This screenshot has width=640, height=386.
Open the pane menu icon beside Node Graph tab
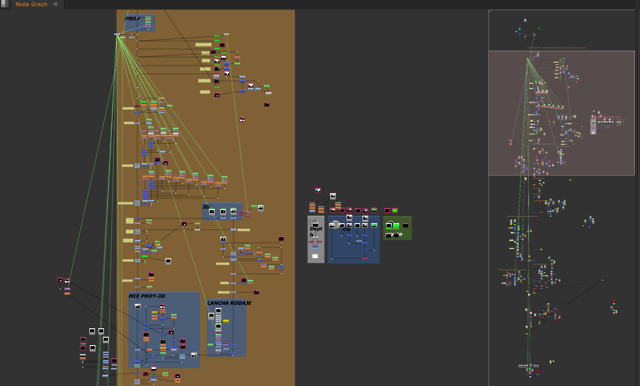tap(4, 4)
